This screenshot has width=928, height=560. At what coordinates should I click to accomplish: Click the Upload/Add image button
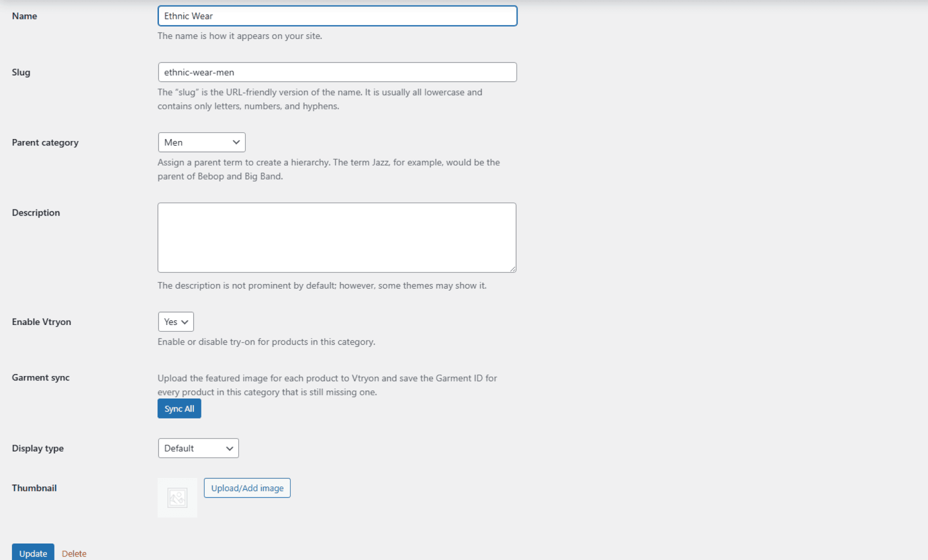pos(247,487)
